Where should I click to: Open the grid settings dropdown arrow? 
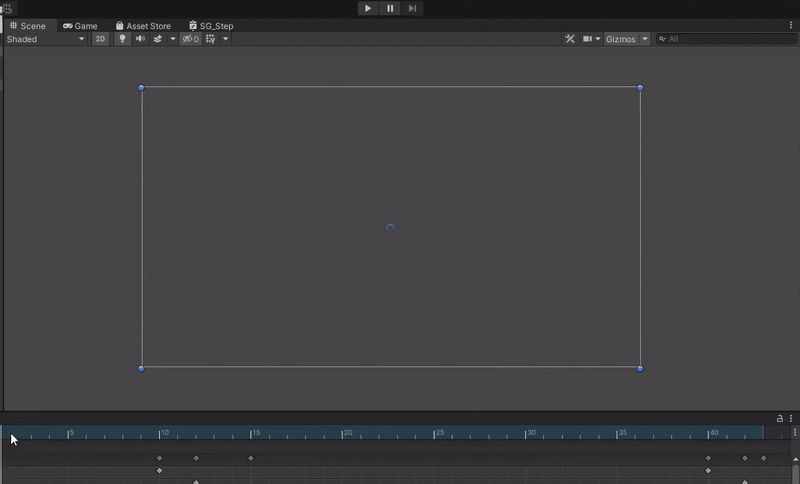pos(226,39)
